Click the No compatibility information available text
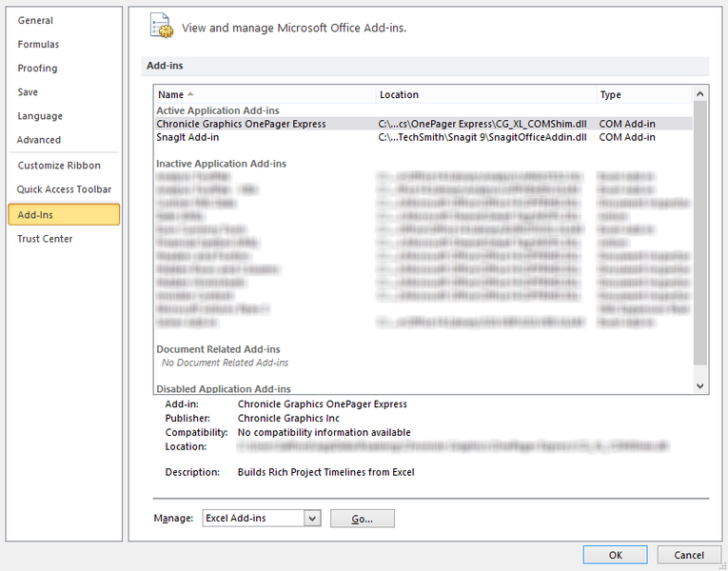This screenshot has height=571, width=728. coord(325,433)
